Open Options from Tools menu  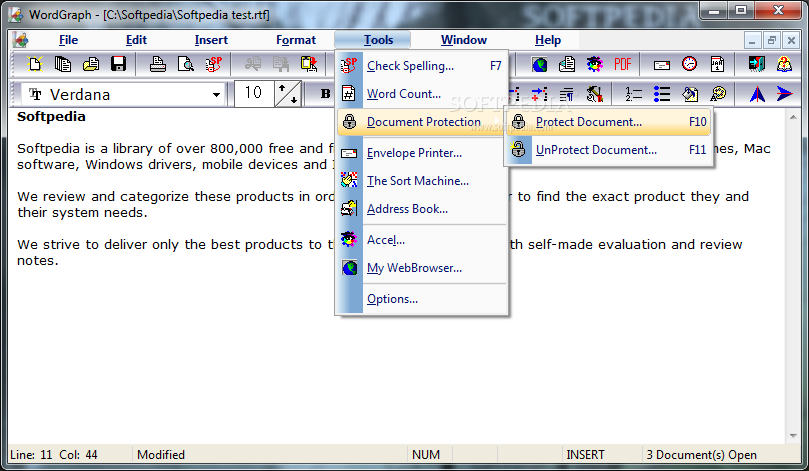(x=422, y=299)
